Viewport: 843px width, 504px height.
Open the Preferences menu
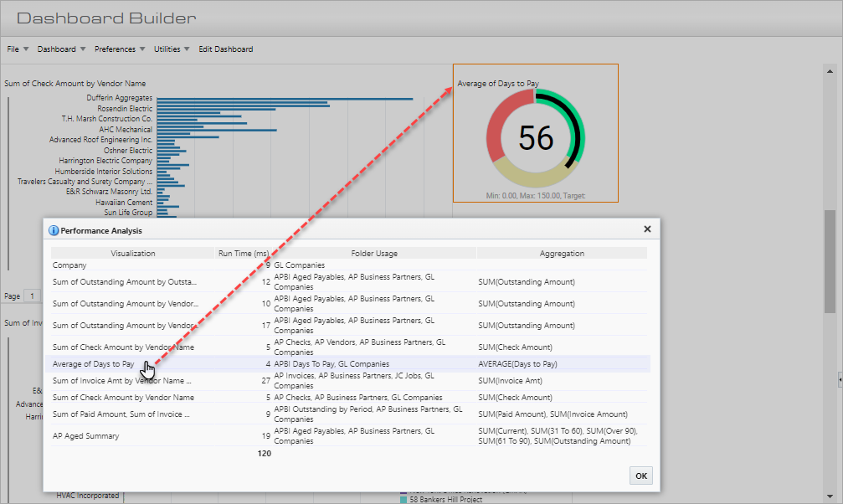[115, 49]
